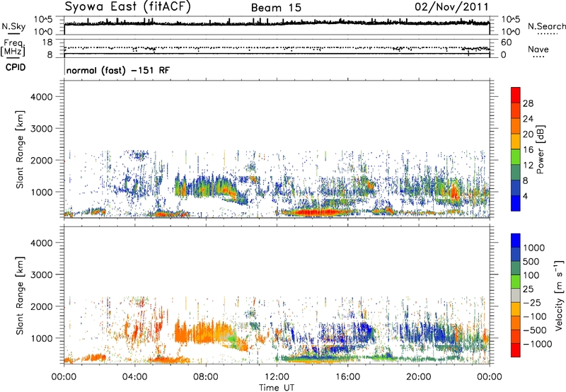Select the "CPID" row label
The height and width of the screenshot is (392, 566).
click(x=16, y=67)
